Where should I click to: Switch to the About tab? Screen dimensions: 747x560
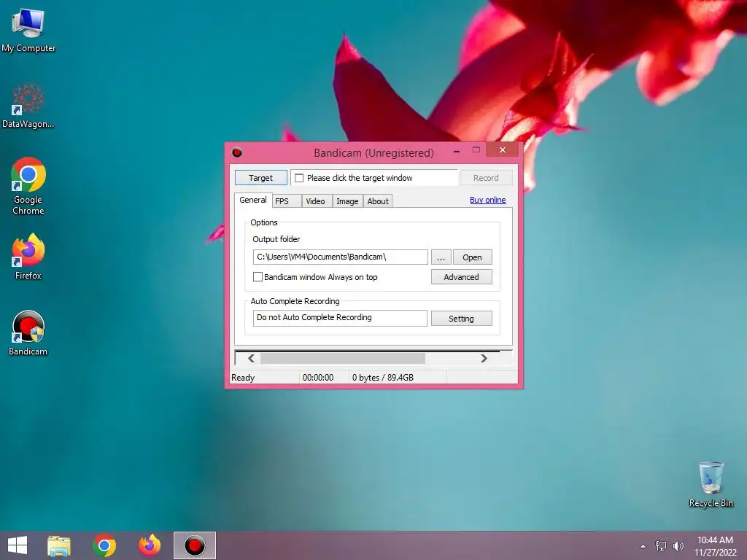click(378, 201)
